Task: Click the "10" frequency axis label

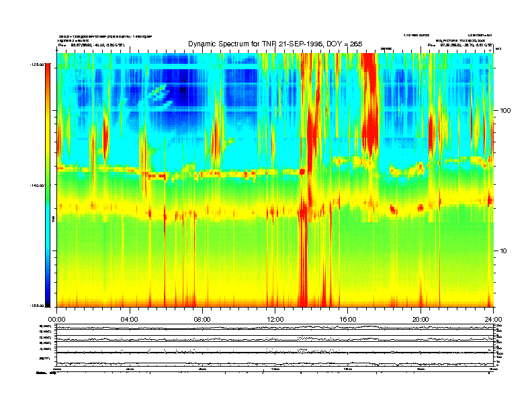Action: 503,251
